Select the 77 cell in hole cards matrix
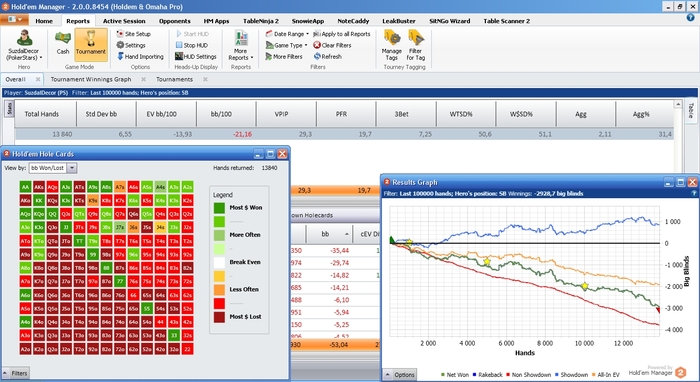The width and height of the screenshot is (700, 382). (x=120, y=282)
